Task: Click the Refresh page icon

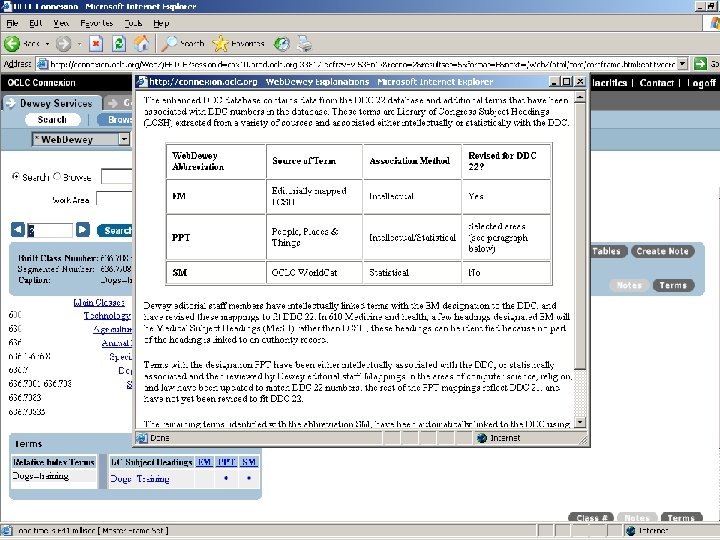Action: [119, 44]
